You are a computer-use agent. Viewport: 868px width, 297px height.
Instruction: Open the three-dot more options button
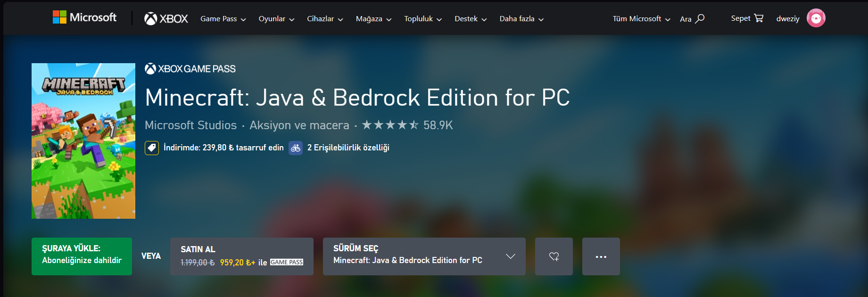click(x=601, y=256)
